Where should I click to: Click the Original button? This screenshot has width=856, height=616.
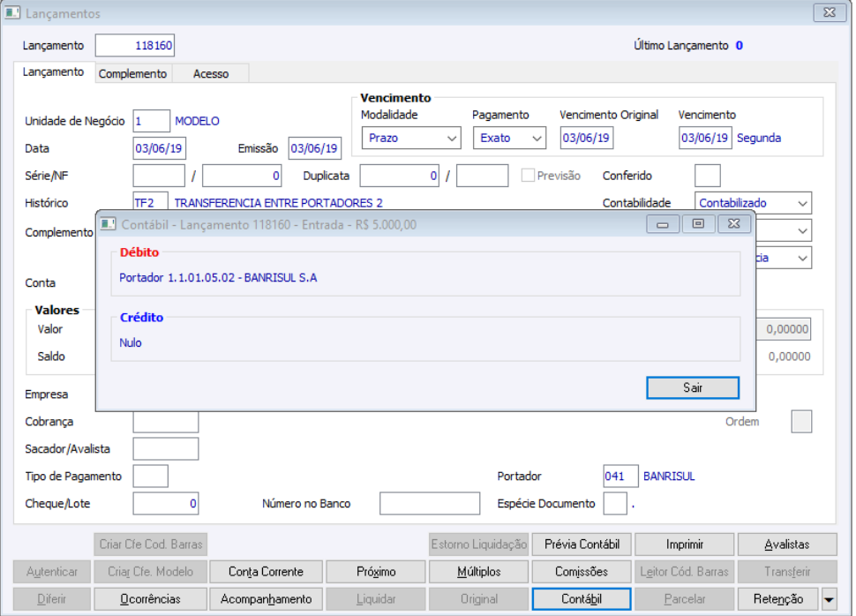[x=479, y=599]
